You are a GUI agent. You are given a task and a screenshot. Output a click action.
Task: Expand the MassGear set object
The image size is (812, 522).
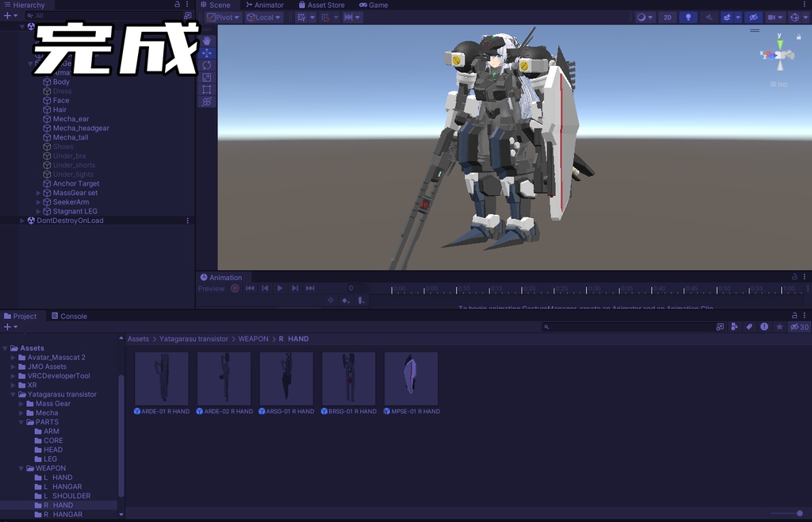(x=38, y=193)
